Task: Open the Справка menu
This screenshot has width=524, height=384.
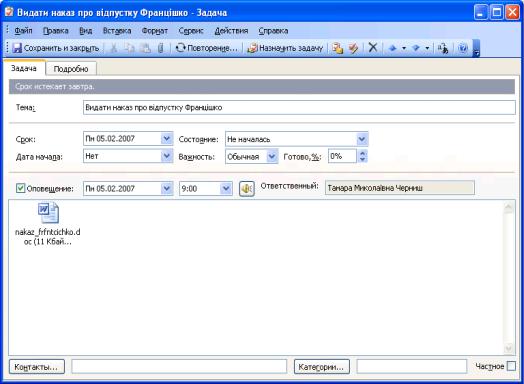Action: tap(273, 31)
